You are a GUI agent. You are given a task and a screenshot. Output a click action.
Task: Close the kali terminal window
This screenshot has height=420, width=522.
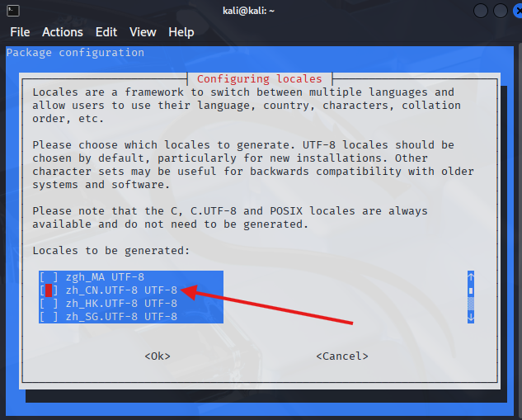(x=516, y=11)
